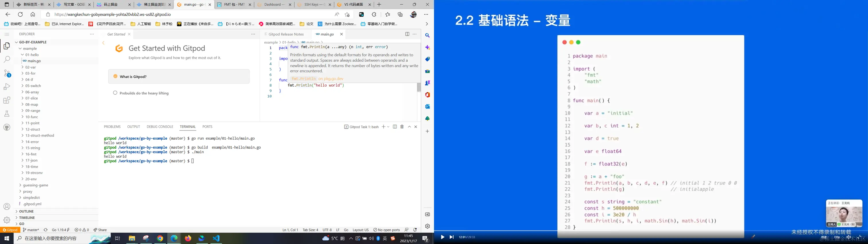Click the No open ports status item
The image size is (868, 244).
386,230
